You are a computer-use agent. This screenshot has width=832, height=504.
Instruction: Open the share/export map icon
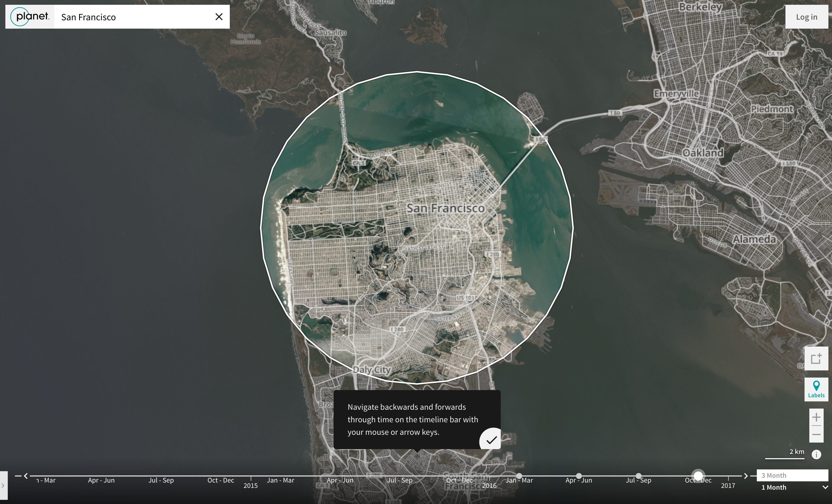(816, 358)
